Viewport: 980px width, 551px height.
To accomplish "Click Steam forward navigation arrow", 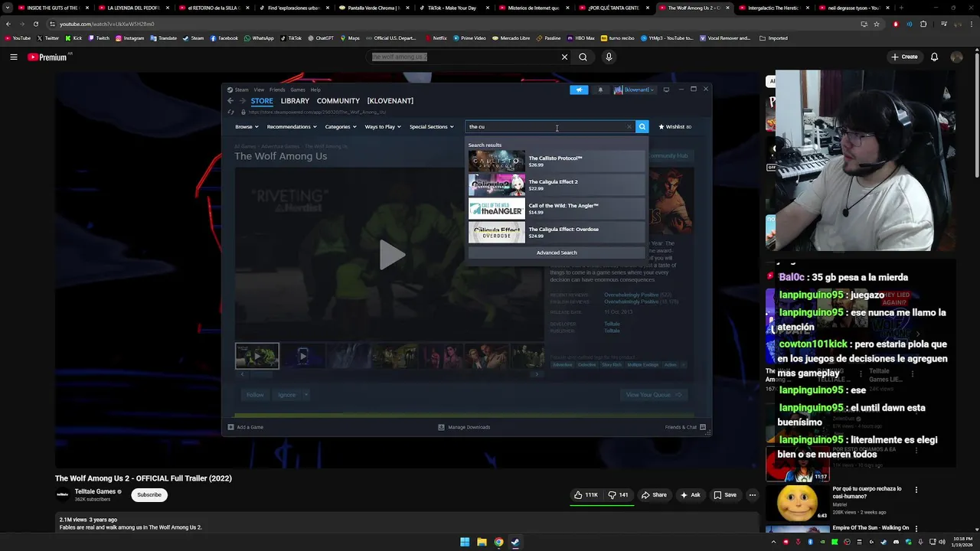I will click(x=242, y=101).
